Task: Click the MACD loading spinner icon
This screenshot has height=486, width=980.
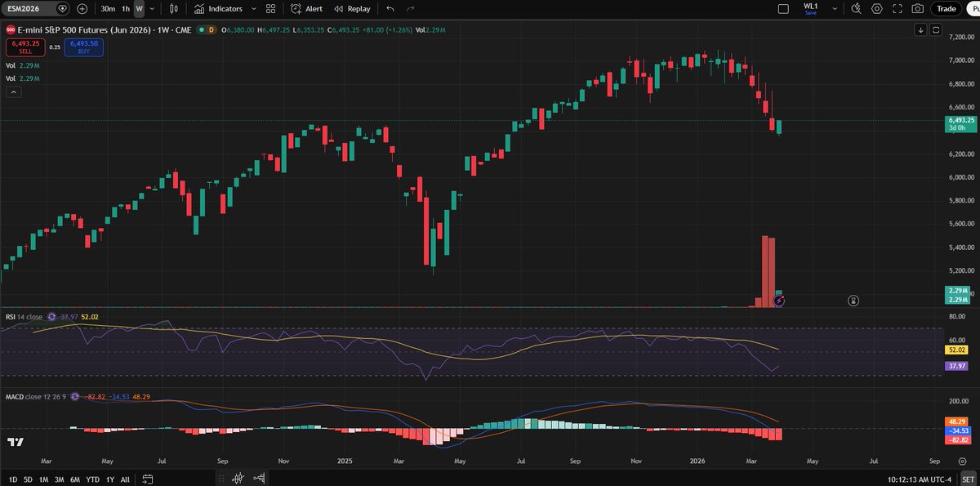Action: 75,396
